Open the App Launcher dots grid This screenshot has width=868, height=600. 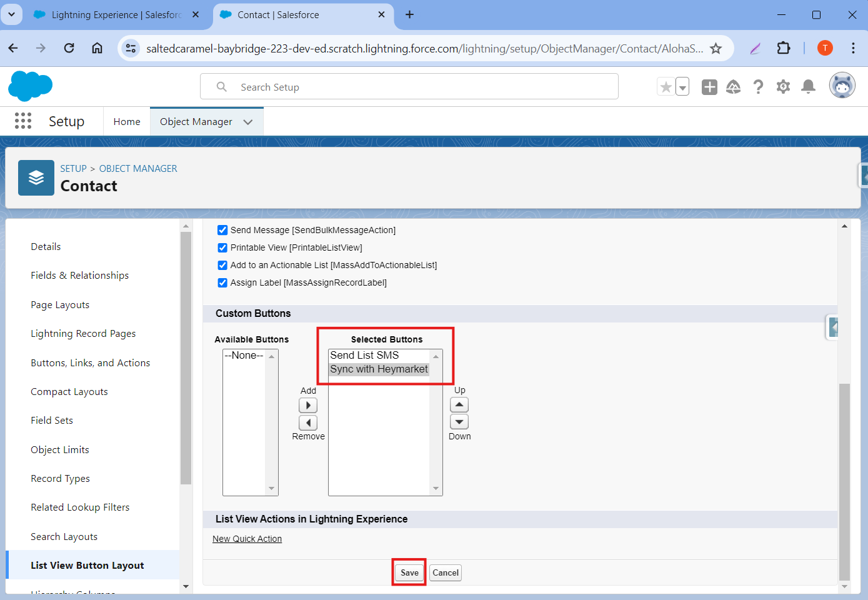[x=23, y=121]
